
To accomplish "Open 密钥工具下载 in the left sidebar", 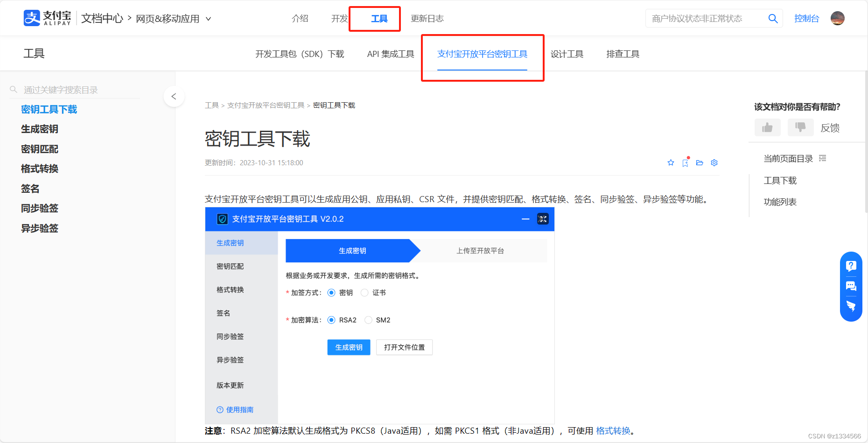I will (x=49, y=109).
